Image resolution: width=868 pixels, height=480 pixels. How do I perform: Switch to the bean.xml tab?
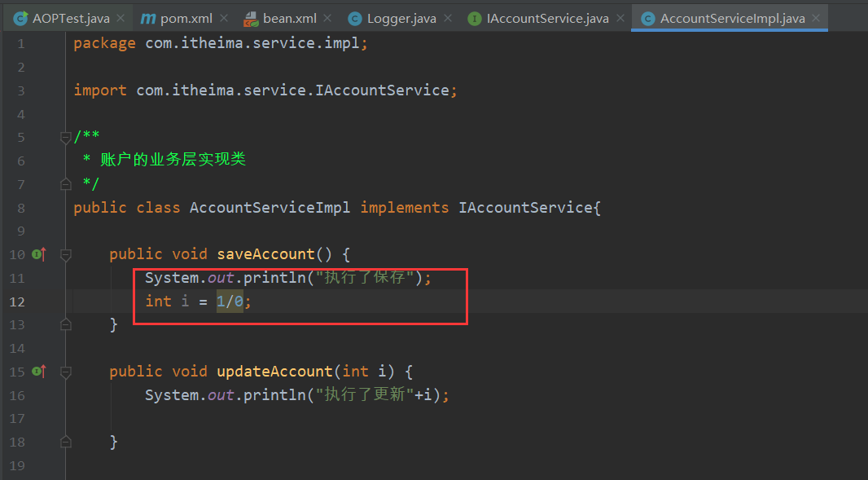point(290,18)
